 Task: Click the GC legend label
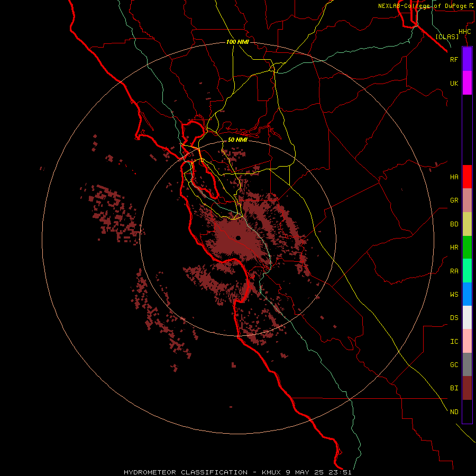(454, 365)
